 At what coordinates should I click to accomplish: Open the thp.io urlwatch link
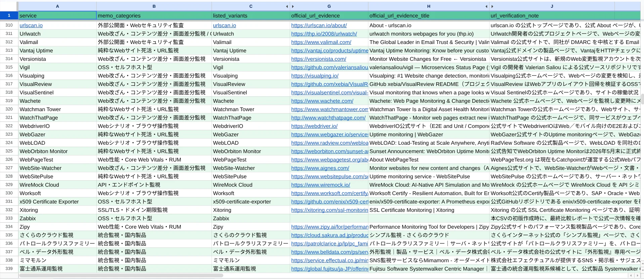click(x=324, y=34)
